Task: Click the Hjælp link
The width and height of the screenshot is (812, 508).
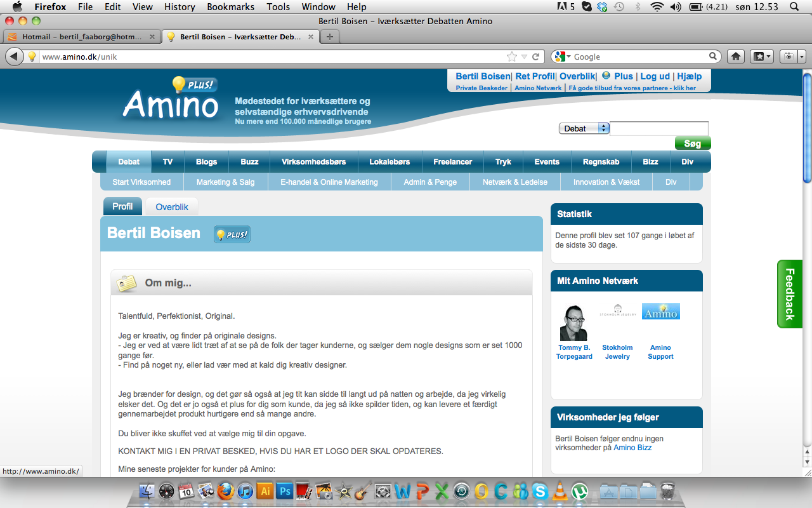Action: pos(689,76)
